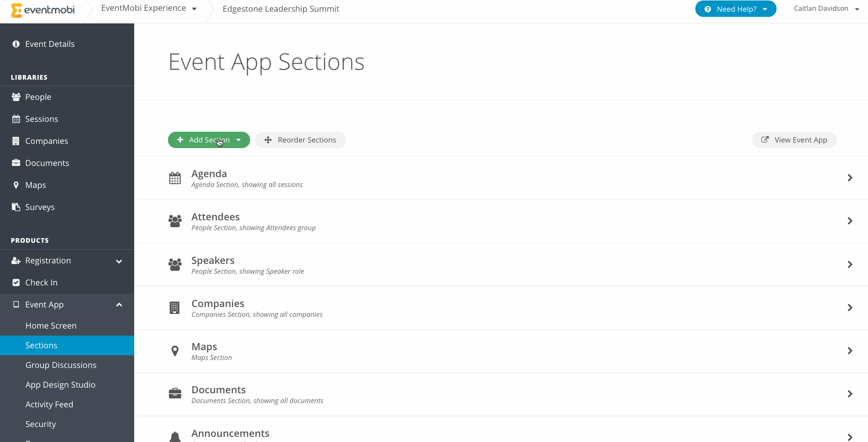The height and width of the screenshot is (442, 868).
Task: Expand the Registration menu chevron
Action: click(119, 262)
